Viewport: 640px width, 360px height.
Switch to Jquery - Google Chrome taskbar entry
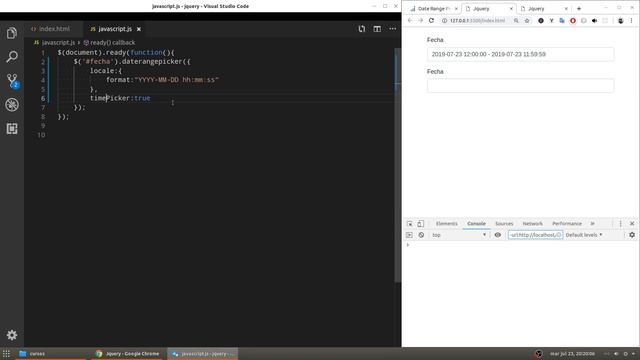pos(127,353)
